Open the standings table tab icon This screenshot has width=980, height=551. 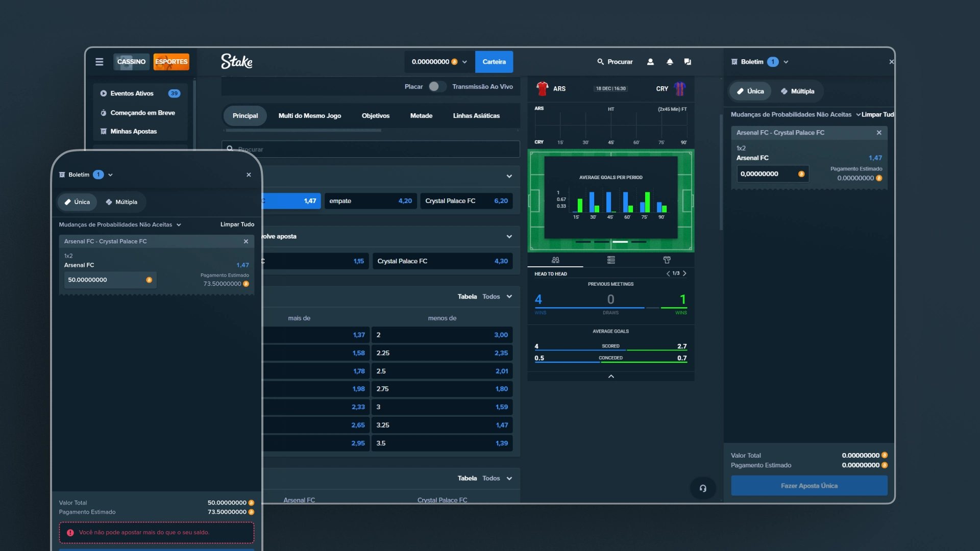(x=611, y=260)
